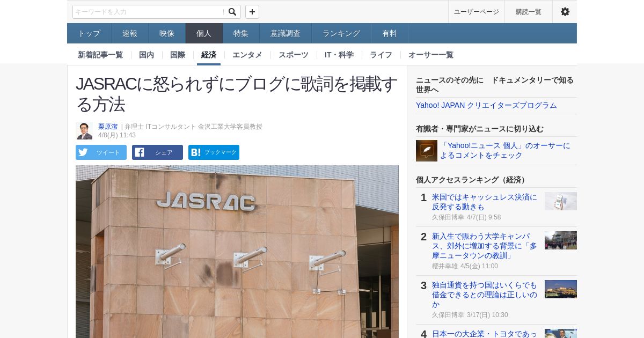Open Yahoo! JAPAN クリエイターズプログラム link

tap(486, 105)
